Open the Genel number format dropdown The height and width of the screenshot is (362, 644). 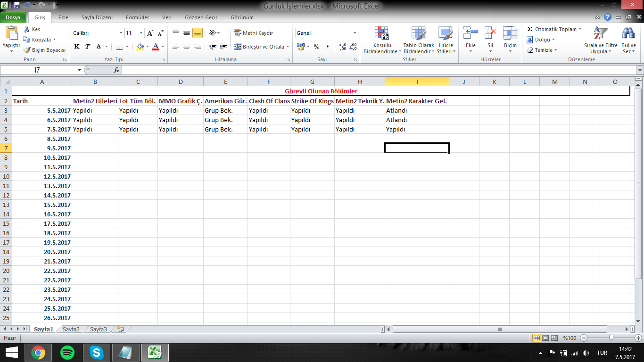(x=355, y=33)
